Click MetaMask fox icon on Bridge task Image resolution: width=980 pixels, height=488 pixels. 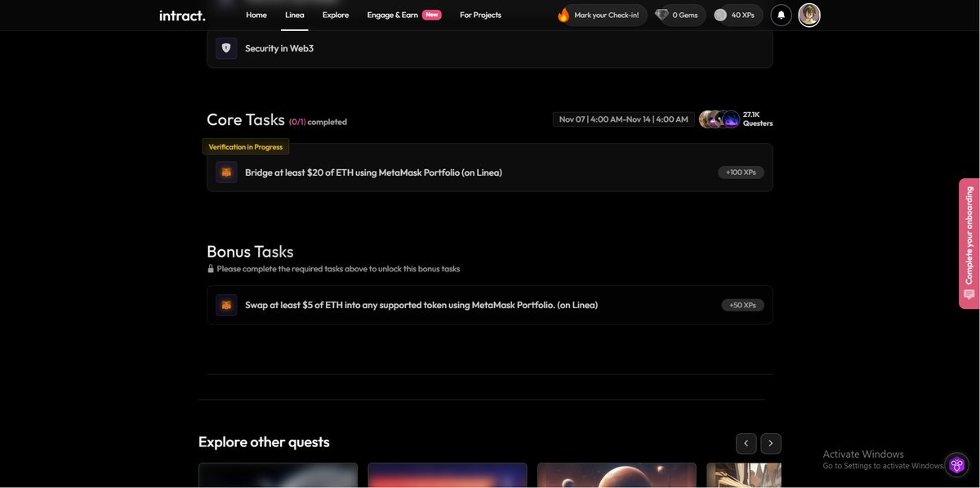coord(226,172)
